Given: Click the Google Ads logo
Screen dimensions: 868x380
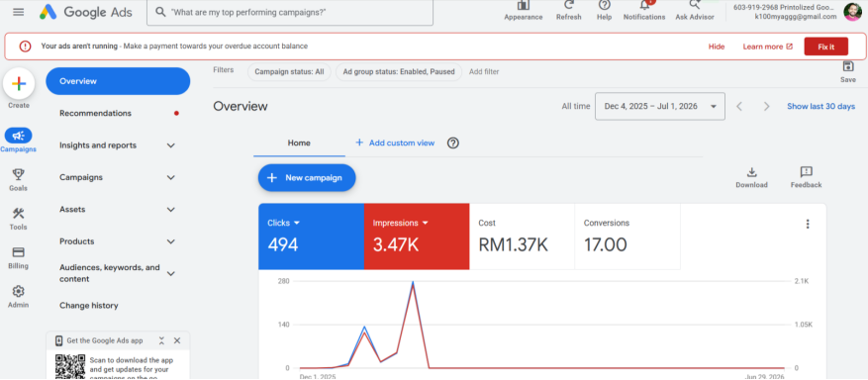Looking at the screenshot, I should [x=85, y=12].
